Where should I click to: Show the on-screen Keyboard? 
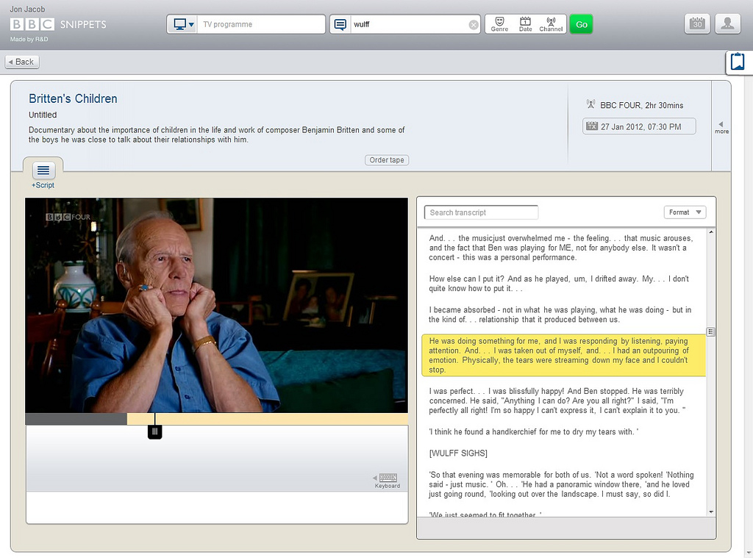(x=388, y=481)
